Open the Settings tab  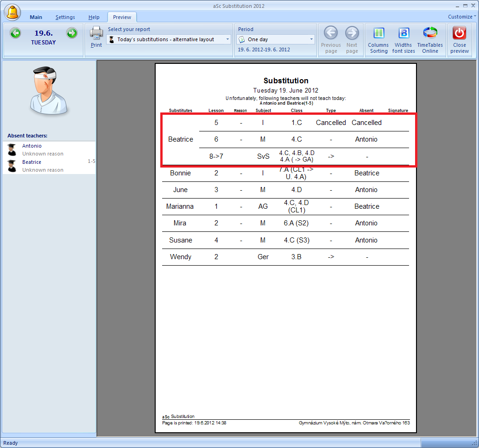65,17
